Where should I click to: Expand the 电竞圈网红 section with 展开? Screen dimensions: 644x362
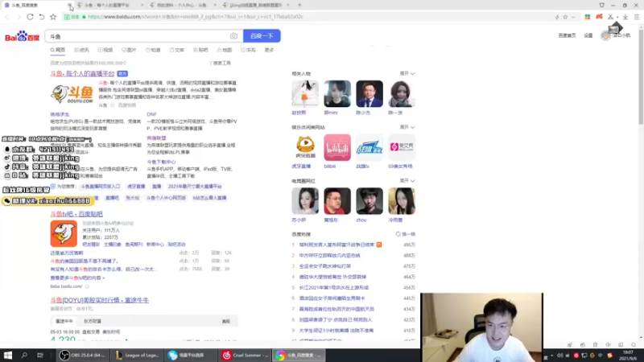[407, 180]
